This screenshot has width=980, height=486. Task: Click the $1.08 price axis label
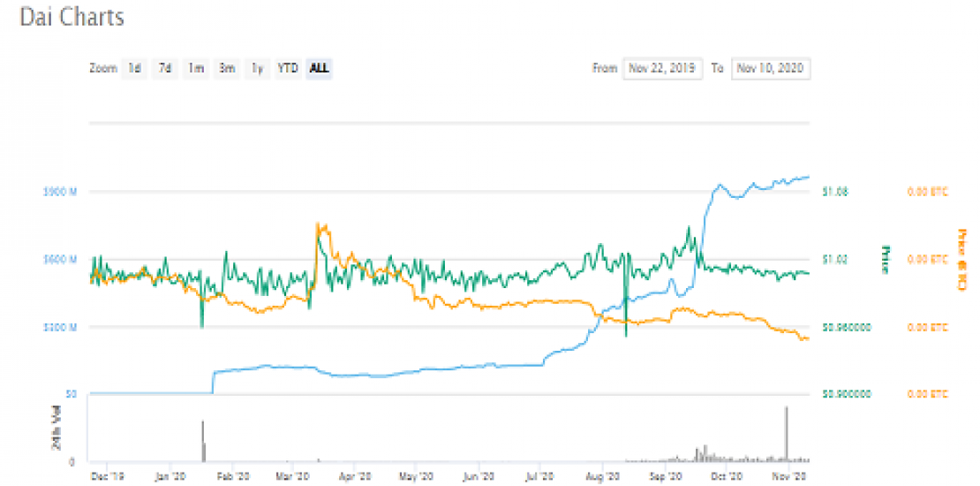(x=834, y=191)
